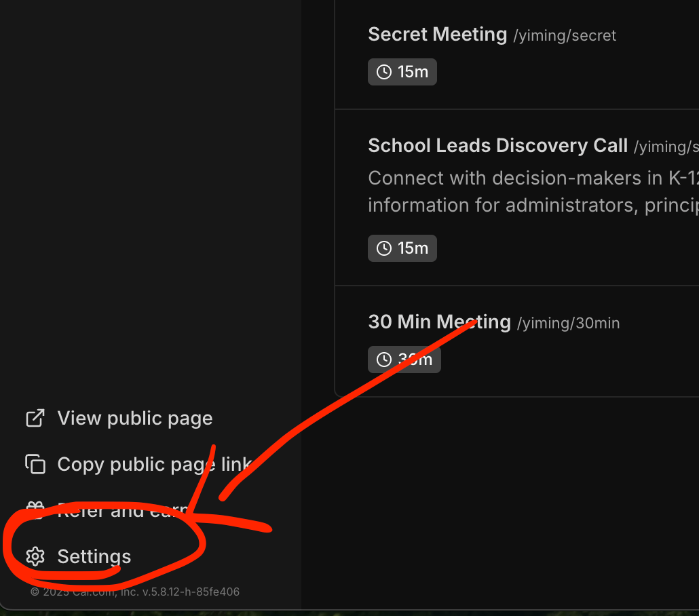Click the 15m badge under School Leads Discovery Call
This screenshot has width=699, height=616.
[402, 248]
